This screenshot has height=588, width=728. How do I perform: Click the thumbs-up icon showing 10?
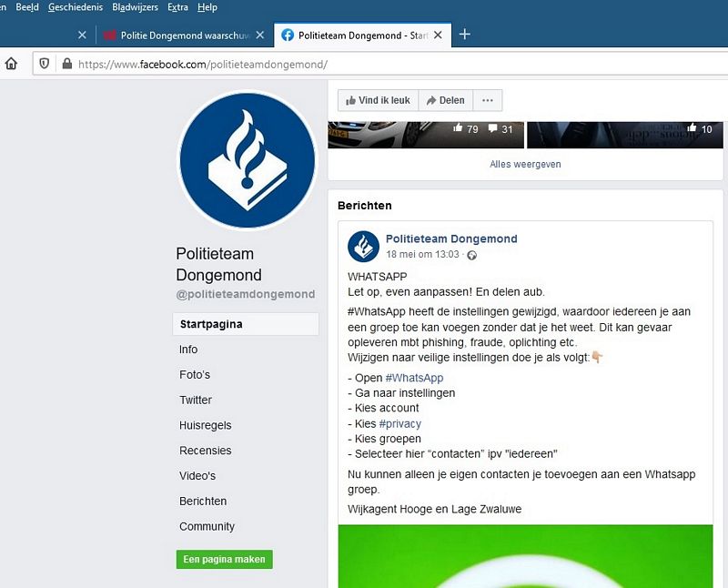point(692,127)
